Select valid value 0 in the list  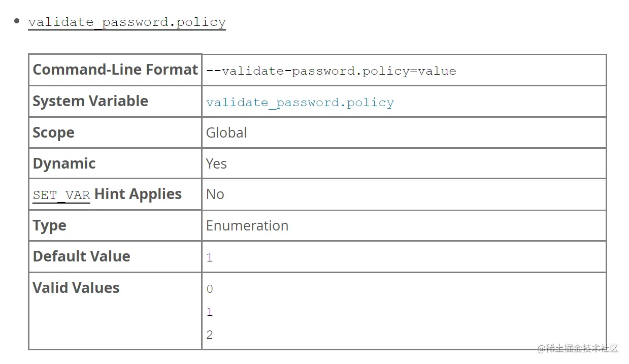210,289
